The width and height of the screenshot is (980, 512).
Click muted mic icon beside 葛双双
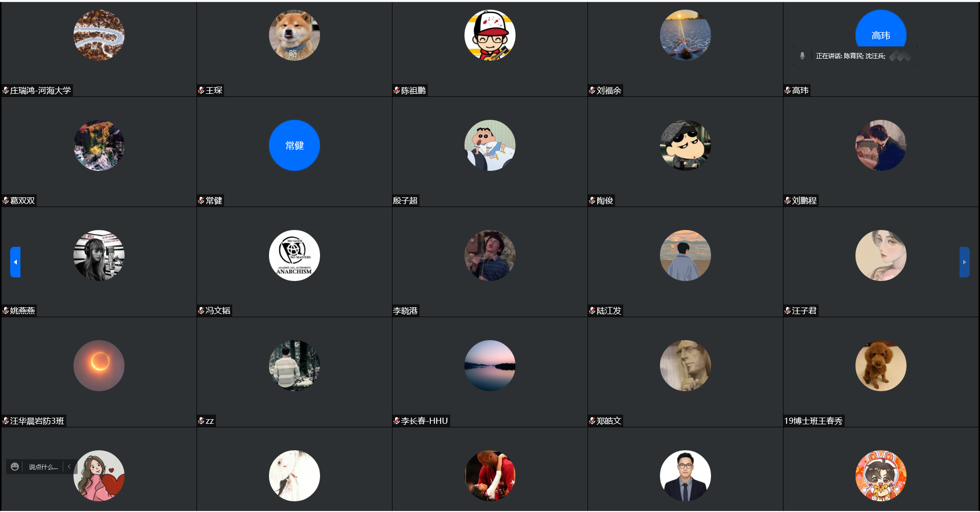click(x=6, y=200)
